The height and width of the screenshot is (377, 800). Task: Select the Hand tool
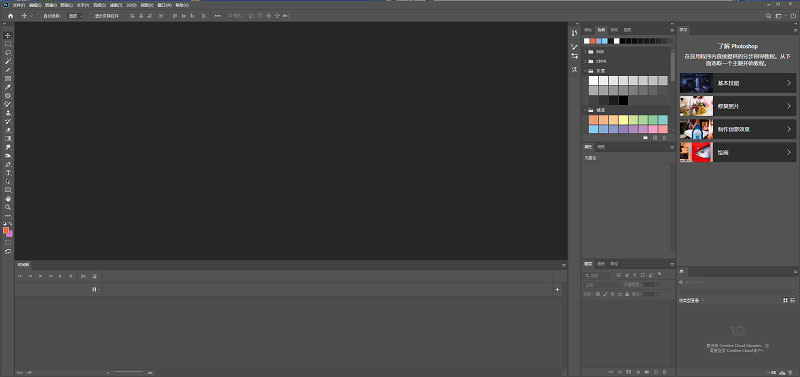(8, 199)
